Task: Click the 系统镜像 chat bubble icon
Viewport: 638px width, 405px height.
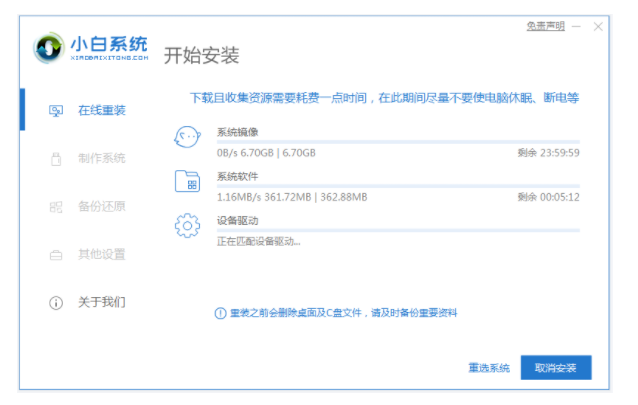Action: tap(187, 137)
